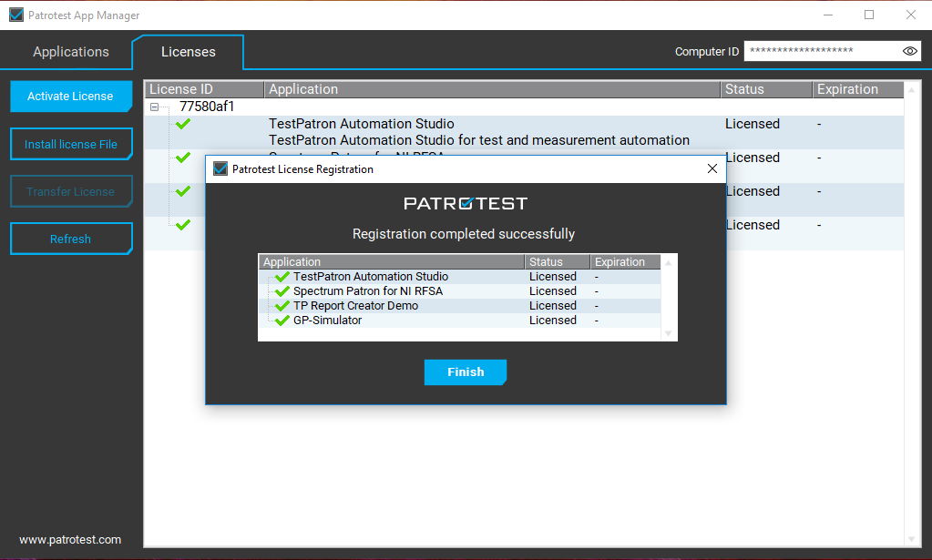Select the Licenses tab
The width and height of the screenshot is (932, 560).
pyautogui.click(x=188, y=52)
